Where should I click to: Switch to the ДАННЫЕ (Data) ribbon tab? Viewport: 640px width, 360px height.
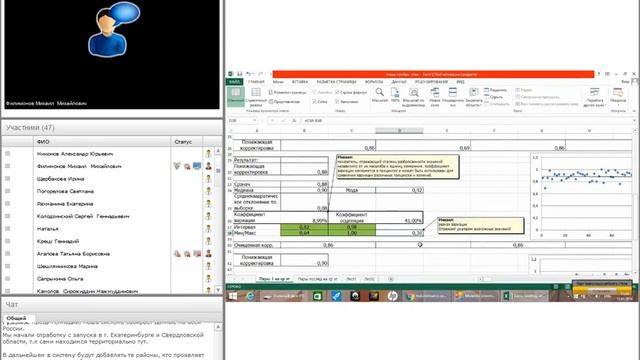click(x=399, y=82)
